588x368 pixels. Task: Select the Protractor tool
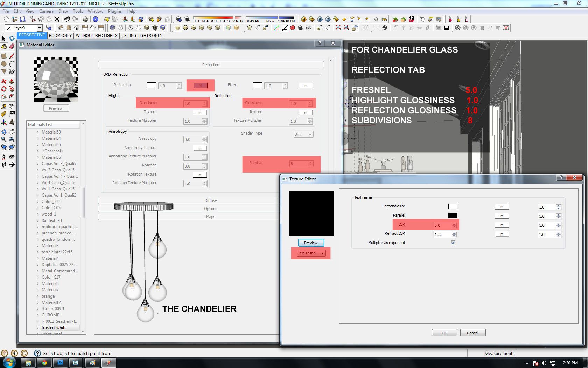4,114
